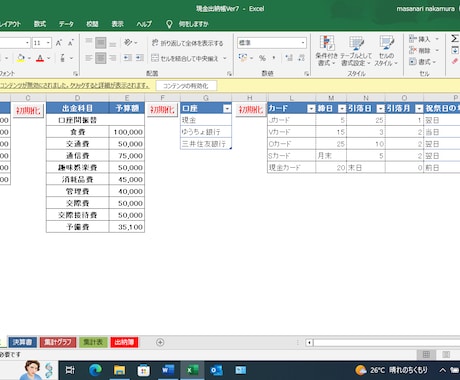Show phonetic guide (furigana) settings
The image size is (460, 380).
[x=62, y=58]
